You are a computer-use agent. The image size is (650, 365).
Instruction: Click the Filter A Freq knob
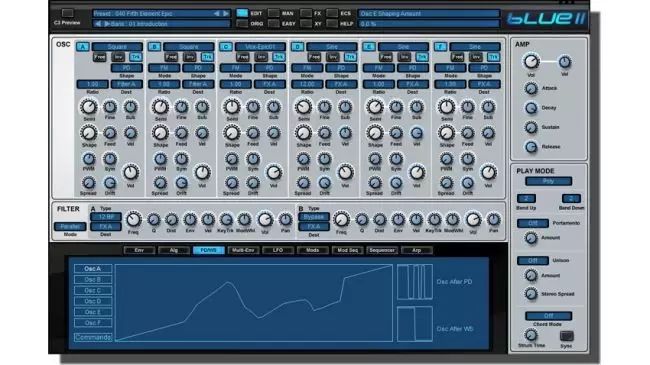133,219
